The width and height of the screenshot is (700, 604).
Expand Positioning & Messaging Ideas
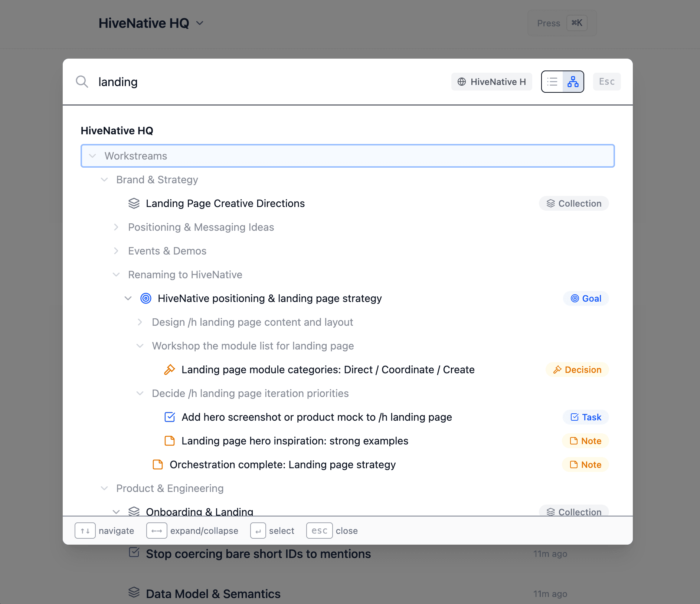117,227
